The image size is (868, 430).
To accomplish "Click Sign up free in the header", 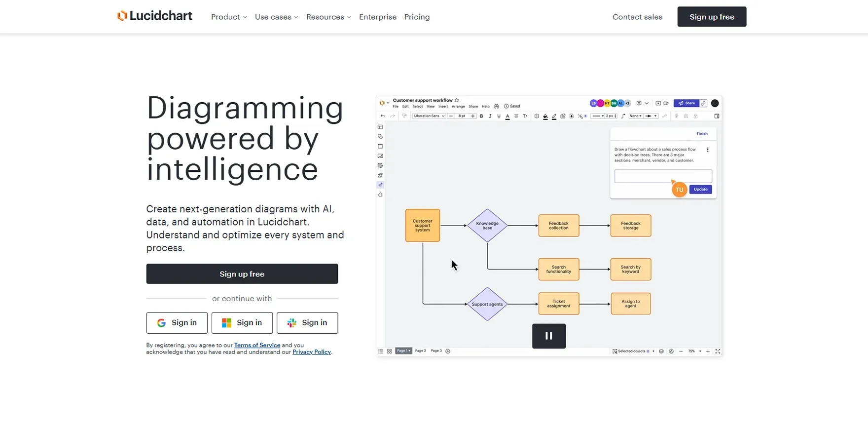I will click(x=712, y=17).
